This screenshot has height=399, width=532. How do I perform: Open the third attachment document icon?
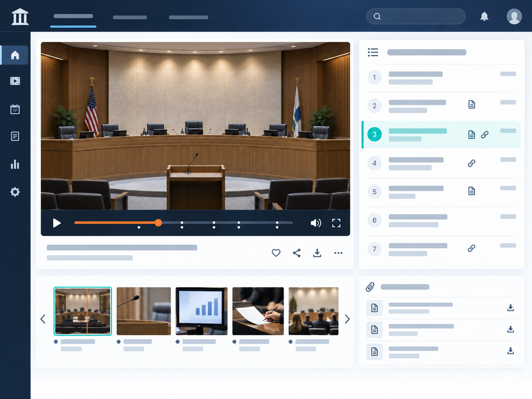(374, 352)
